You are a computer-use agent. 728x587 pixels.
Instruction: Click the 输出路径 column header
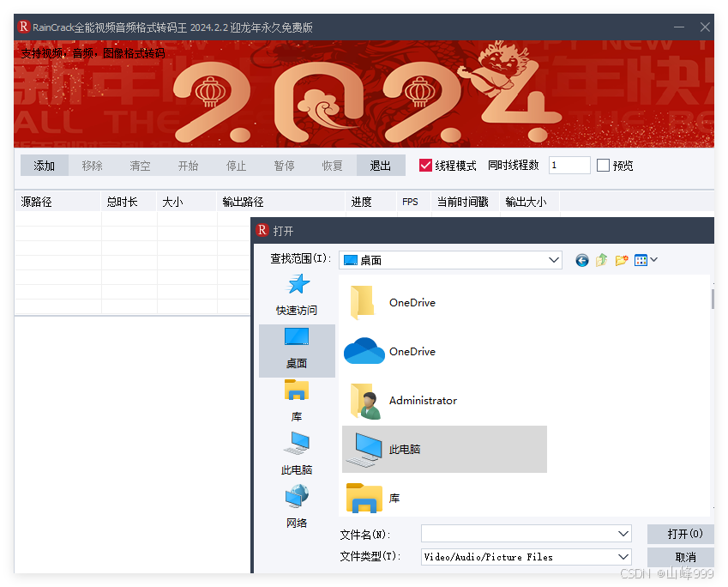click(281, 202)
